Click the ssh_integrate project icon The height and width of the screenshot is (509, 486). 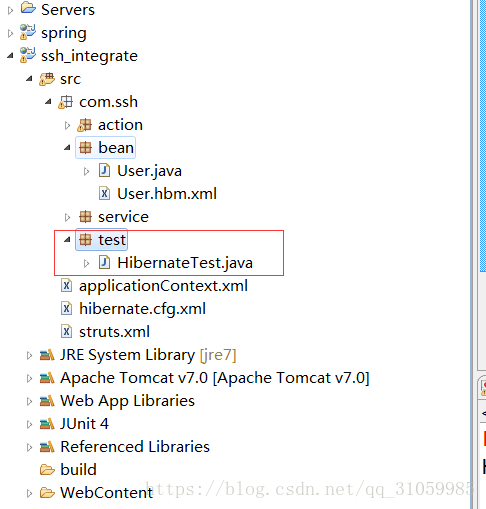click(x=27, y=55)
